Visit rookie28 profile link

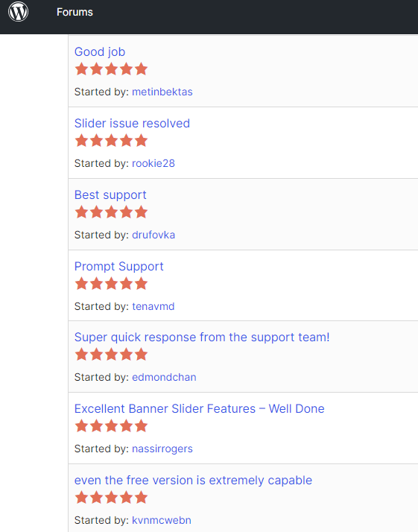tap(153, 163)
